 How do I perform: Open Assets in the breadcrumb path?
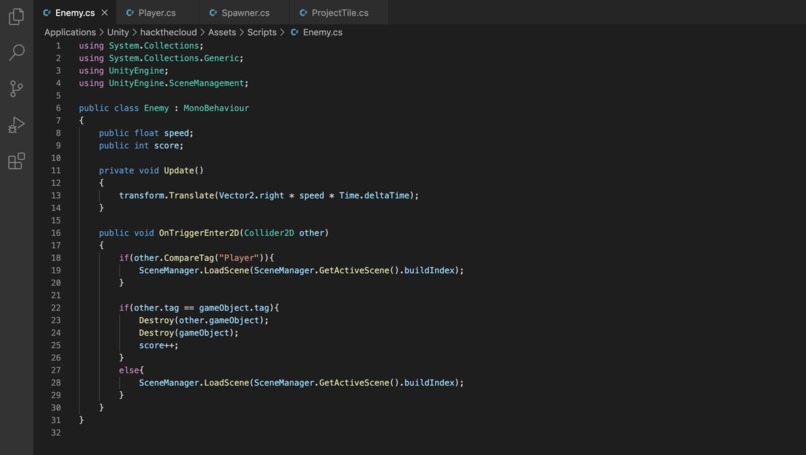[222, 32]
